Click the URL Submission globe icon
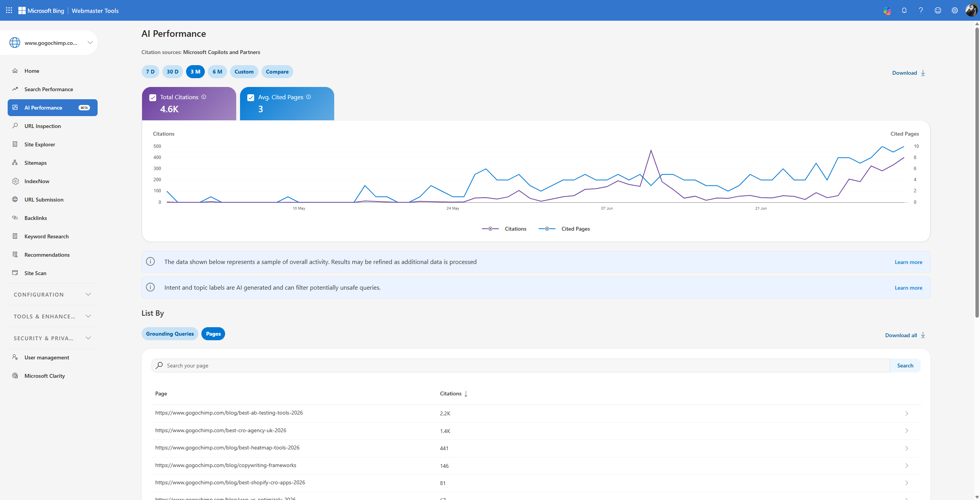This screenshot has width=980, height=500. point(15,199)
